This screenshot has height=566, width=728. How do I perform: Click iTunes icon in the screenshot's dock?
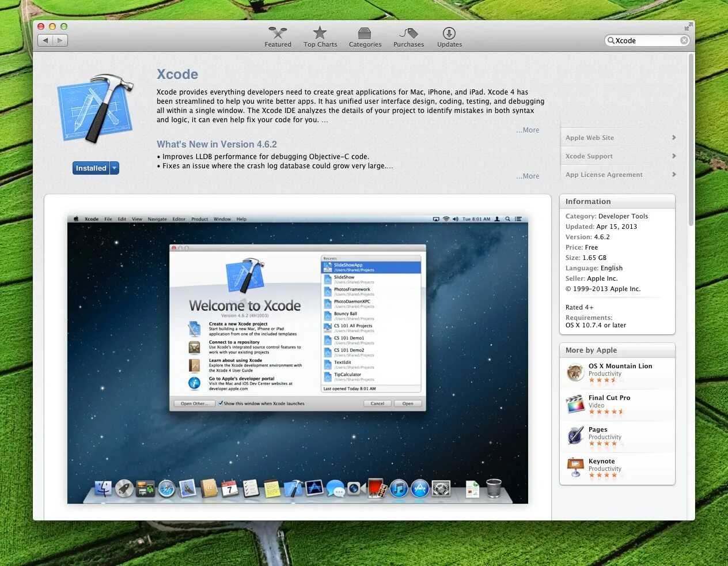(399, 488)
